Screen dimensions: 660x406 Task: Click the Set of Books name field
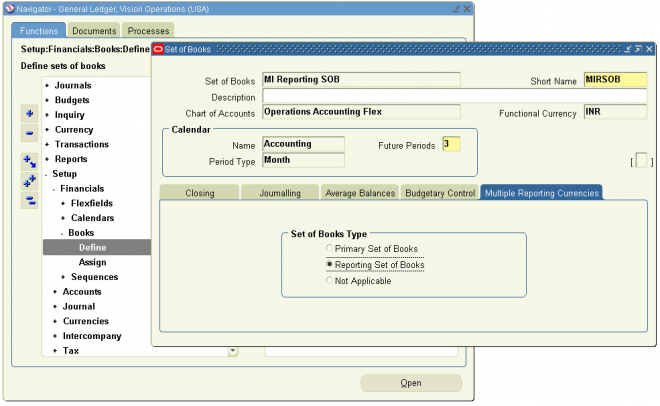pos(361,80)
